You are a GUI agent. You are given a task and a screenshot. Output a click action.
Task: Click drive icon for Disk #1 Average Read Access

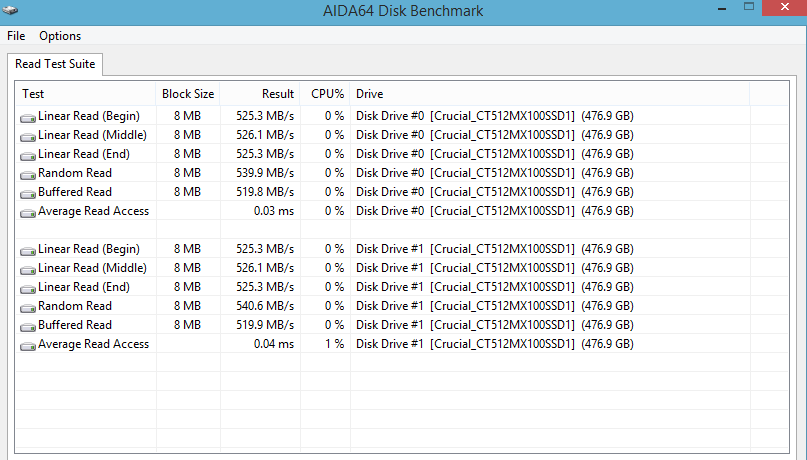(28, 345)
